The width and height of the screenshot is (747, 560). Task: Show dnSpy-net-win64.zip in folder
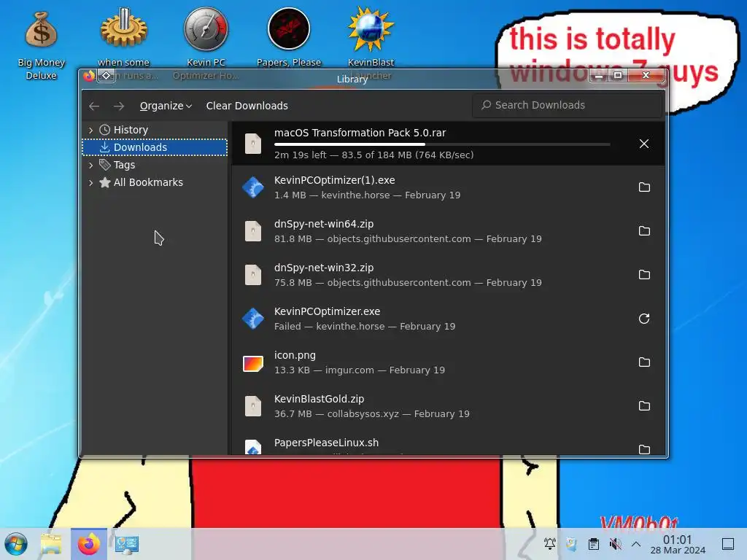click(x=644, y=231)
